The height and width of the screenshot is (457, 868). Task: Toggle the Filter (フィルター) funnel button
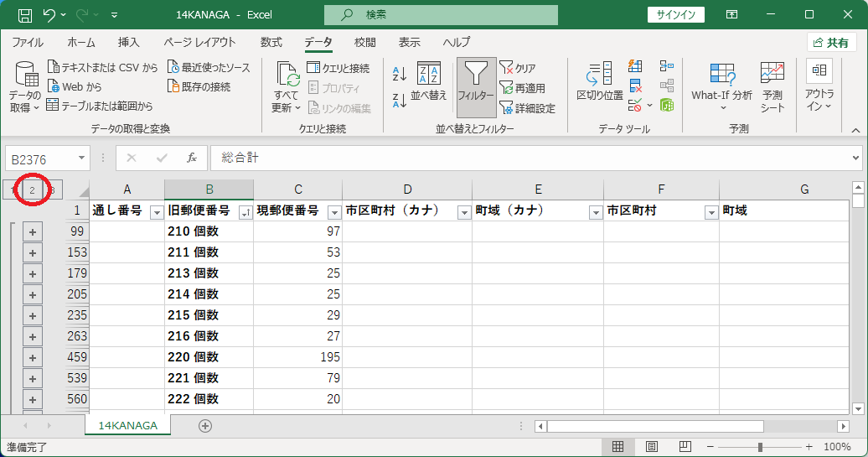click(x=476, y=87)
